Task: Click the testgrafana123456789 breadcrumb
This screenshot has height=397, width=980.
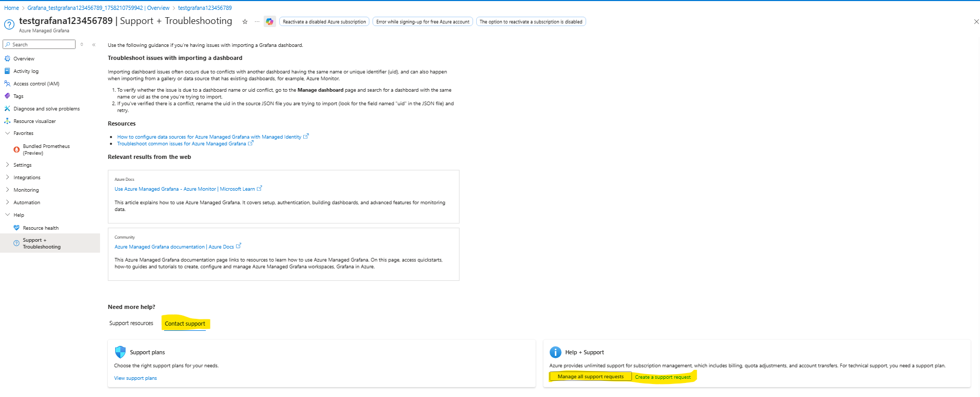Action: pos(205,8)
